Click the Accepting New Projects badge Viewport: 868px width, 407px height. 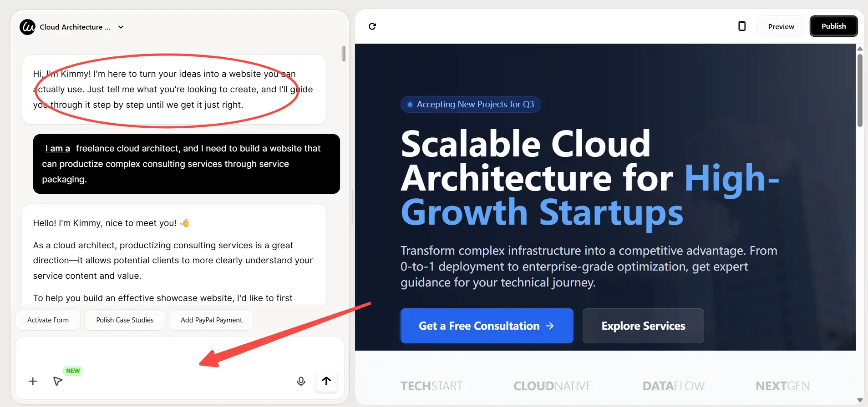pyautogui.click(x=470, y=105)
